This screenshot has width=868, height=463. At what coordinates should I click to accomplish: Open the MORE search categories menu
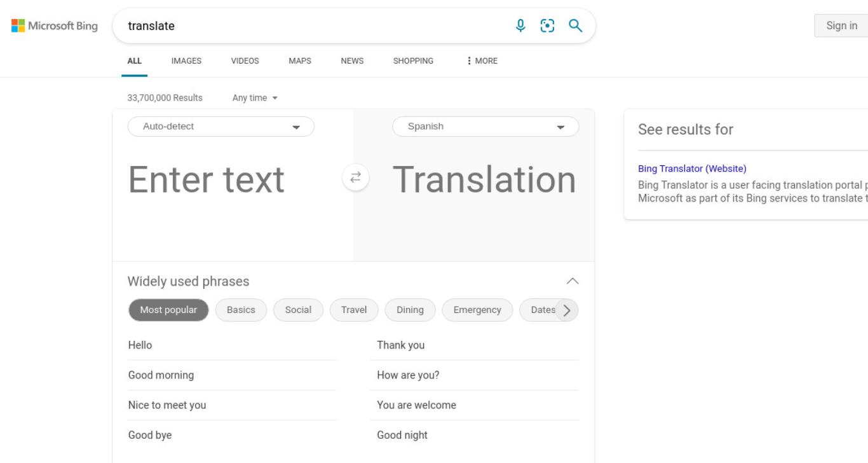click(482, 61)
